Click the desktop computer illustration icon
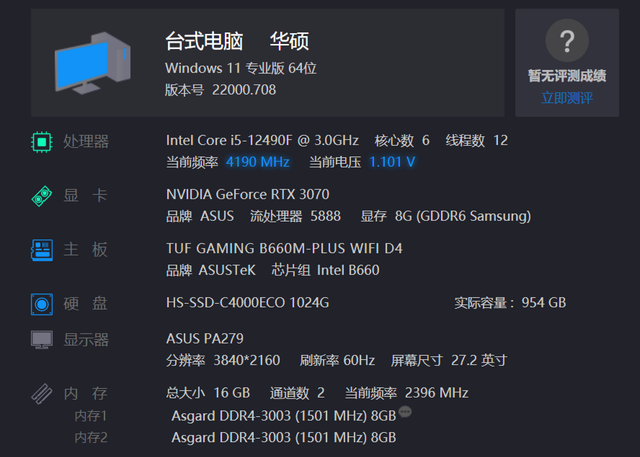The image size is (640, 457). (x=93, y=63)
